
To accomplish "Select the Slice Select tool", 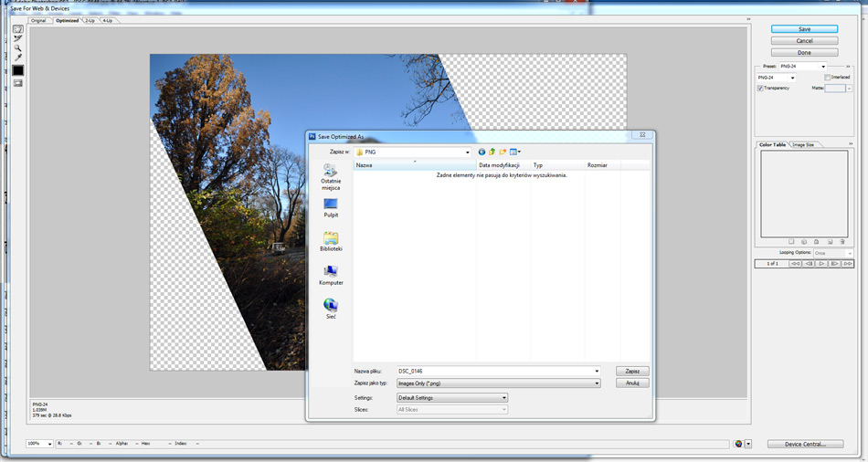I will 18,38.
